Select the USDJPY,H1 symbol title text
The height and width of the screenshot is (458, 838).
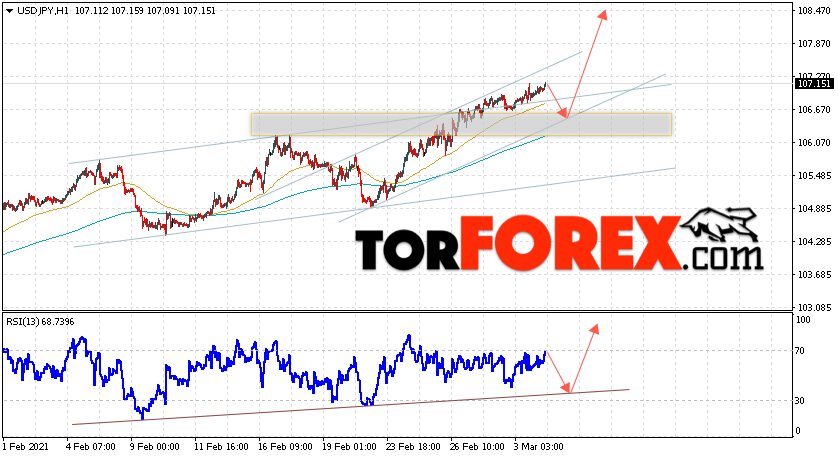(43, 11)
